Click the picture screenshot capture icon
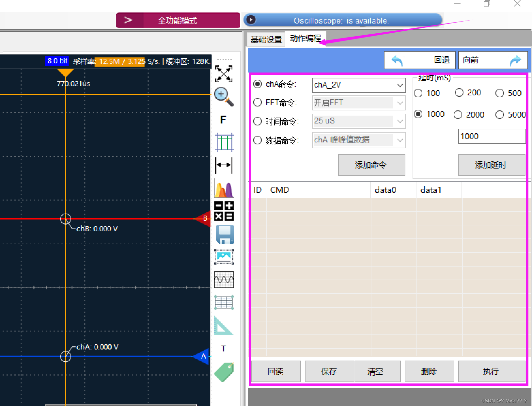The width and height of the screenshot is (532, 406). (x=224, y=257)
